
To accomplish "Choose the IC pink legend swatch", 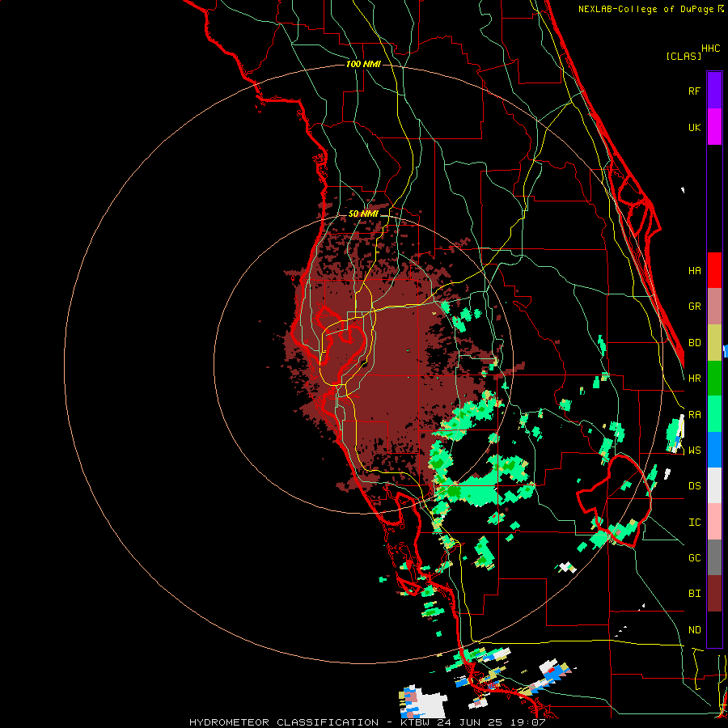I will 714,522.
